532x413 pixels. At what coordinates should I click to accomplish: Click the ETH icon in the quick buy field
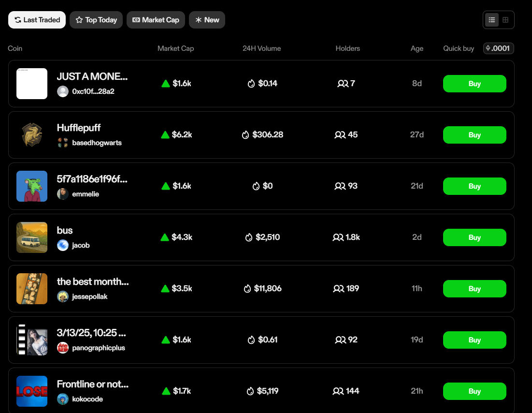click(488, 48)
